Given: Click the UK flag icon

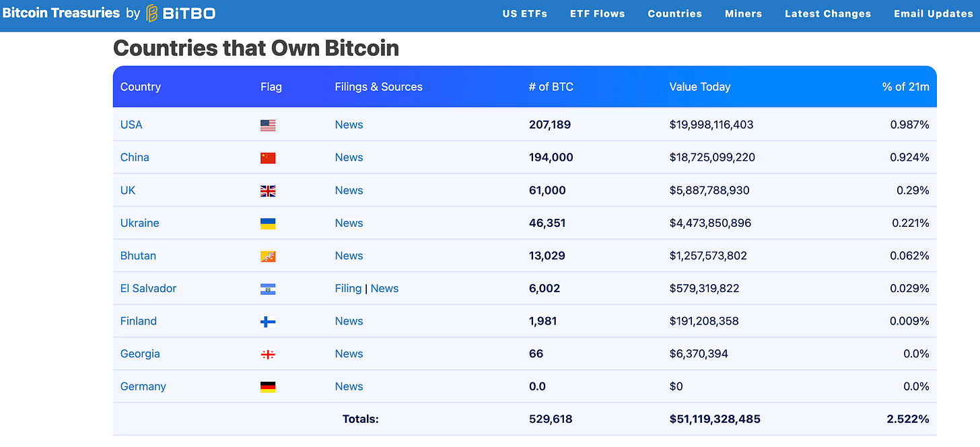Looking at the screenshot, I should [268, 191].
